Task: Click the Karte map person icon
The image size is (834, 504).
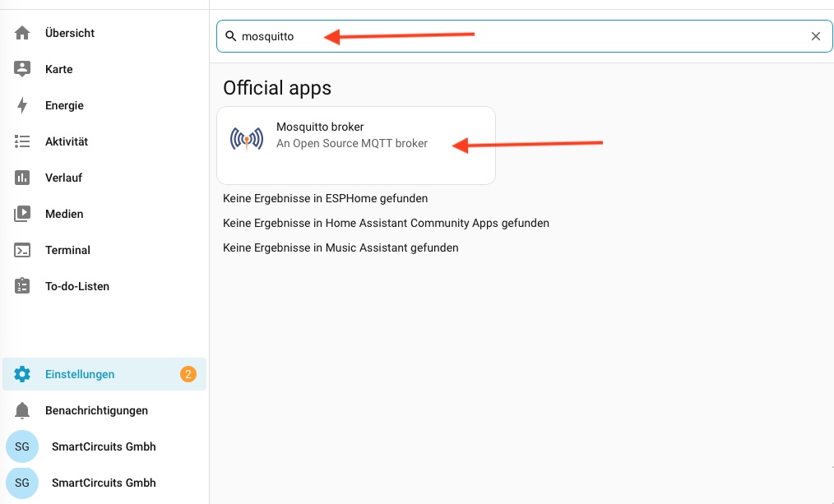Action: click(x=22, y=69)
